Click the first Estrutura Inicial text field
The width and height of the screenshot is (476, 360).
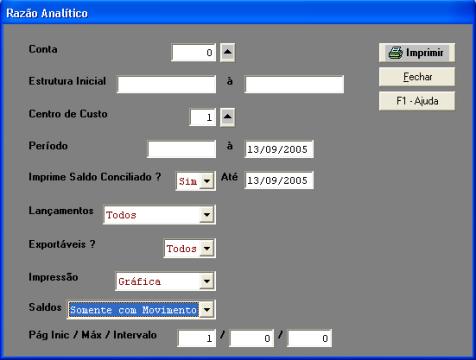(167, 84)
